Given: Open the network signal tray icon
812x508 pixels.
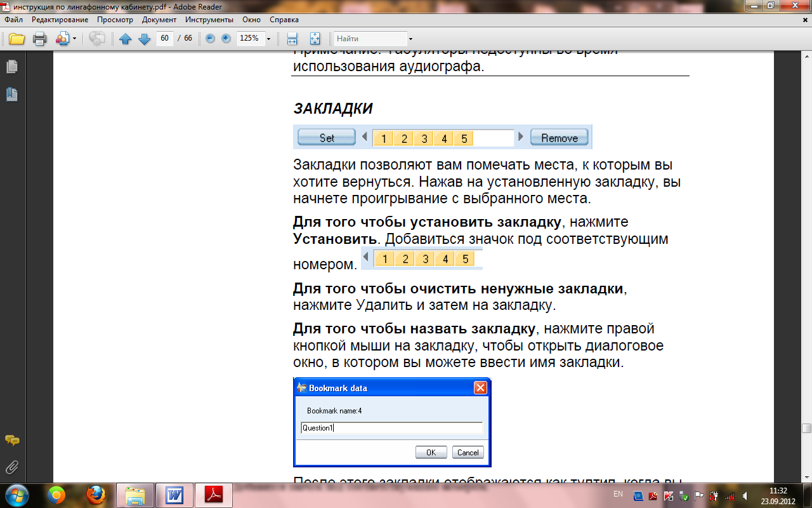Looking at the screenshot, I should click(x=730, y=497).
